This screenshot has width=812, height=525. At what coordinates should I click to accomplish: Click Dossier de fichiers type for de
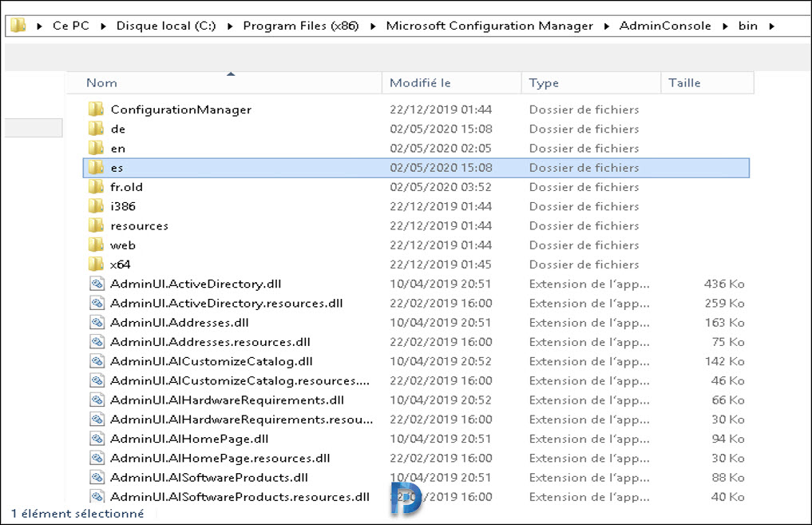click(584, 129)
